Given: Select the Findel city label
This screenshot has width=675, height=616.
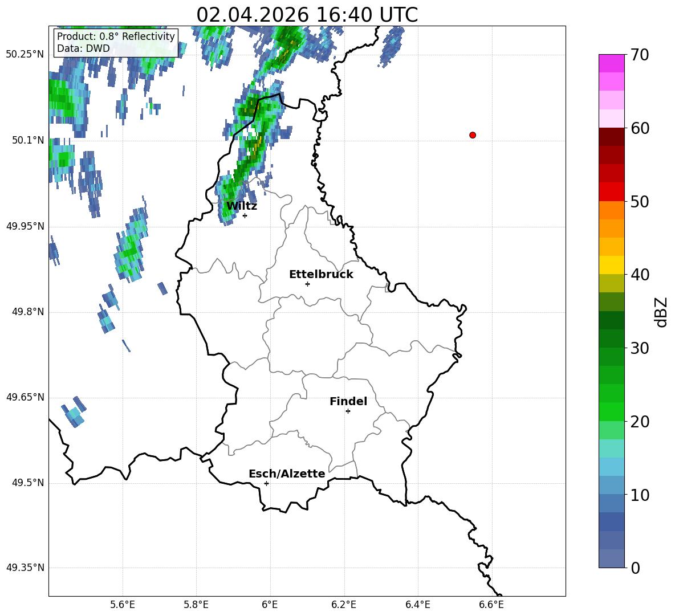Looking at the screenshot, I should pos(348,401).
